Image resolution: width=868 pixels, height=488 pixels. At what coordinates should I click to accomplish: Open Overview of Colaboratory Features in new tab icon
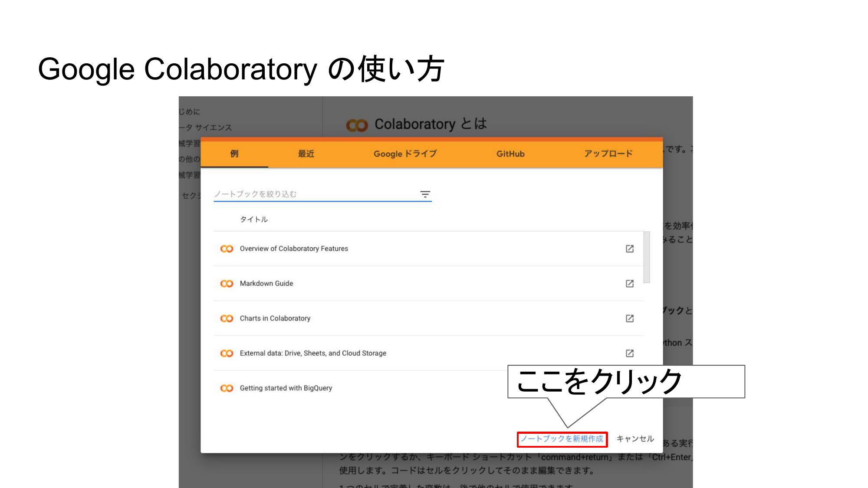coord(630,249)
